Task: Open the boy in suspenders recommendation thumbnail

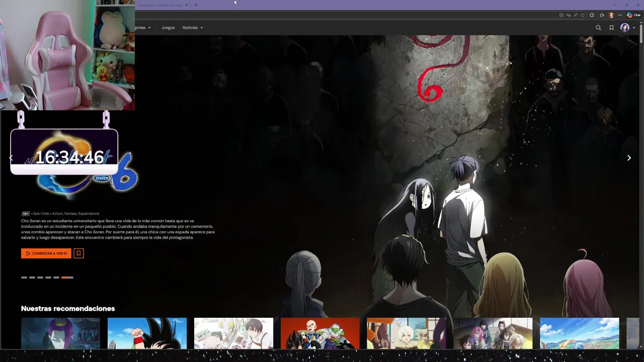Action: point(233,333)
